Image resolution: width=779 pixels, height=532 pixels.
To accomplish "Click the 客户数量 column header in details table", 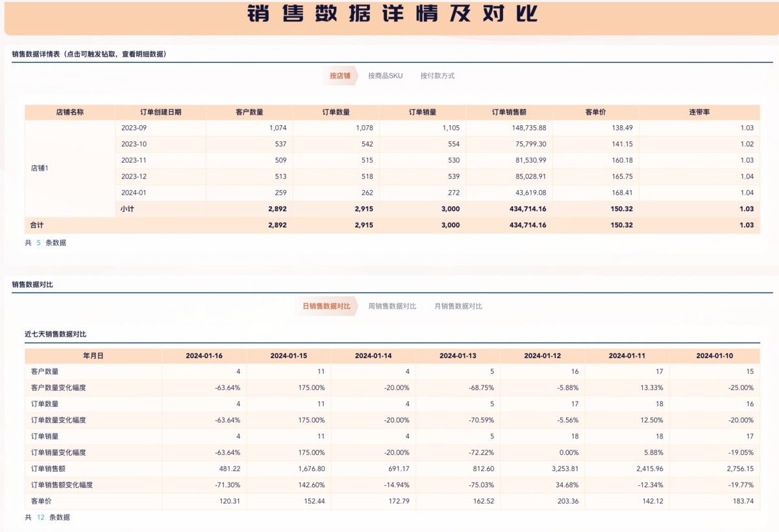I will point(249,112).
